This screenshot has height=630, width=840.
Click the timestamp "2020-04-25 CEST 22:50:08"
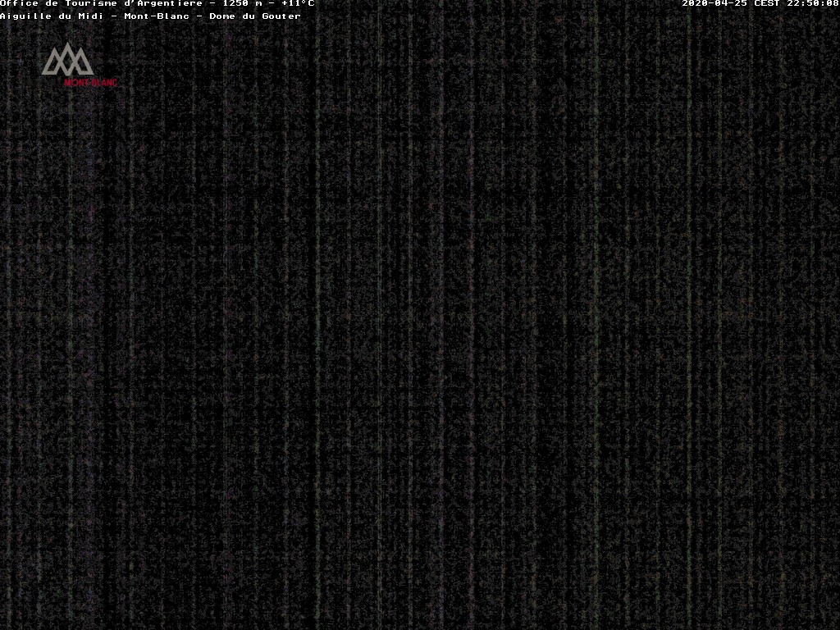pos(760,3)
